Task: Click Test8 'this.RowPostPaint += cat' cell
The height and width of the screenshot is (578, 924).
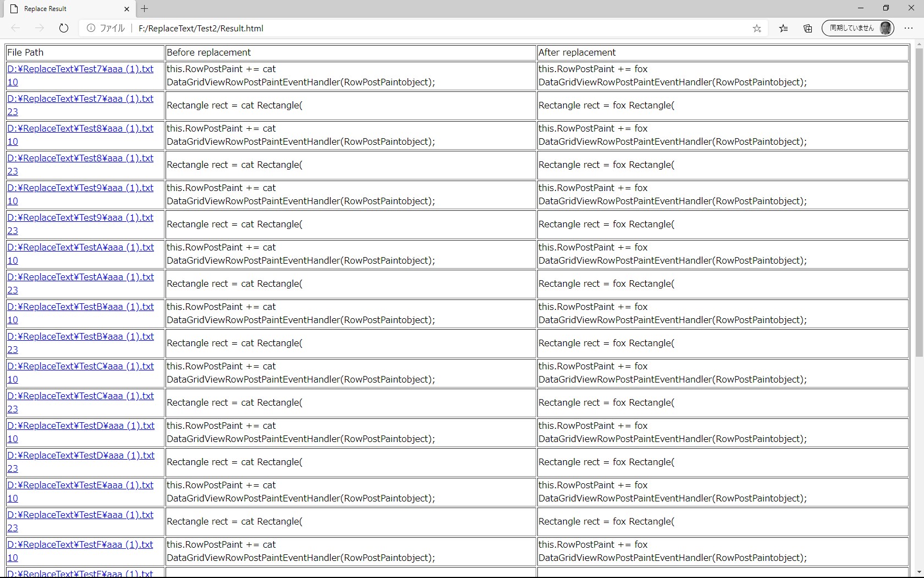Action: 351,135
